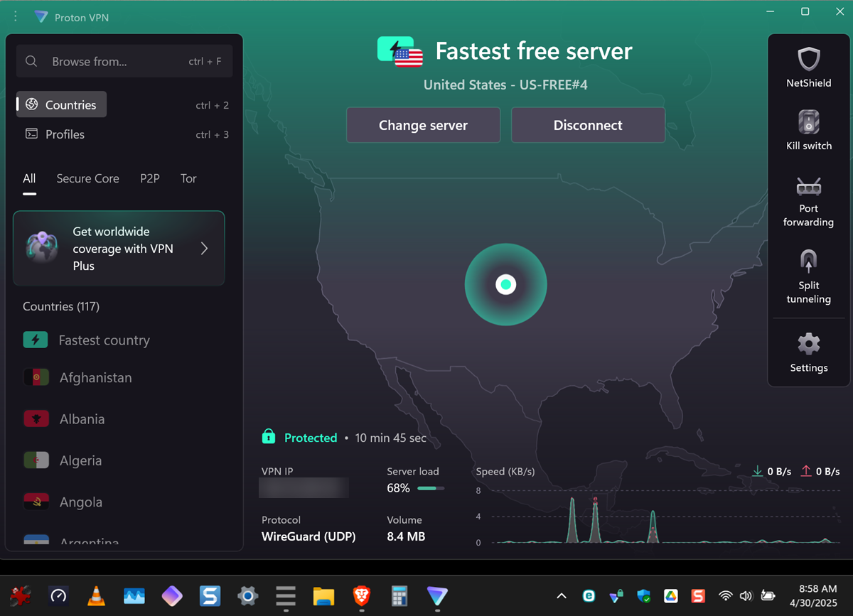Show hidden tray icons chevron
853x616 pixels.
pos(562,596)
